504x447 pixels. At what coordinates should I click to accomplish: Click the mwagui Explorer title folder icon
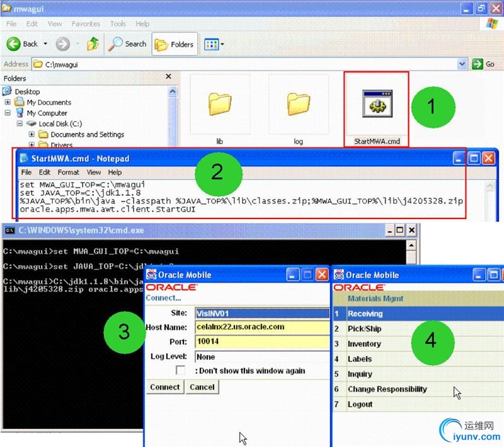point(6,8)
